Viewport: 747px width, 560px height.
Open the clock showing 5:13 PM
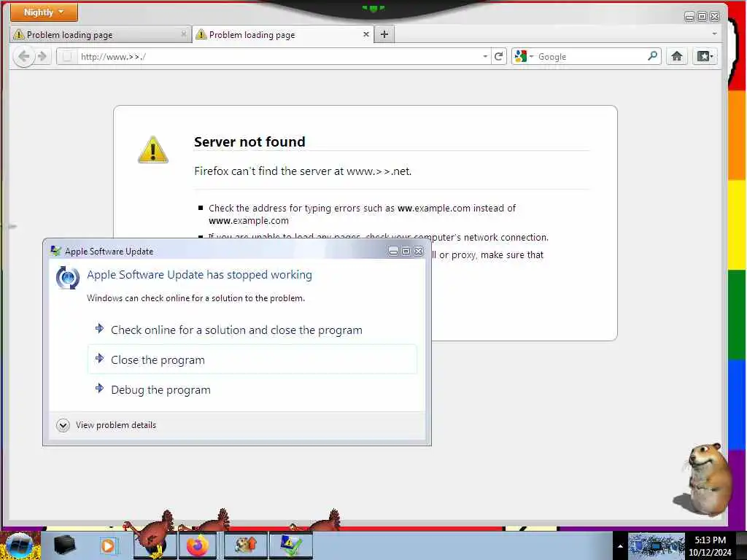click(710, 546)
